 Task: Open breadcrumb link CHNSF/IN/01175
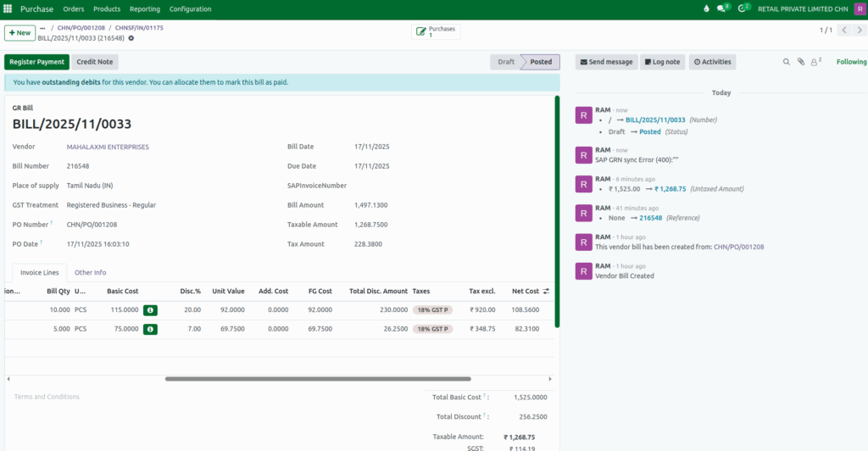(x=139, y=28)
